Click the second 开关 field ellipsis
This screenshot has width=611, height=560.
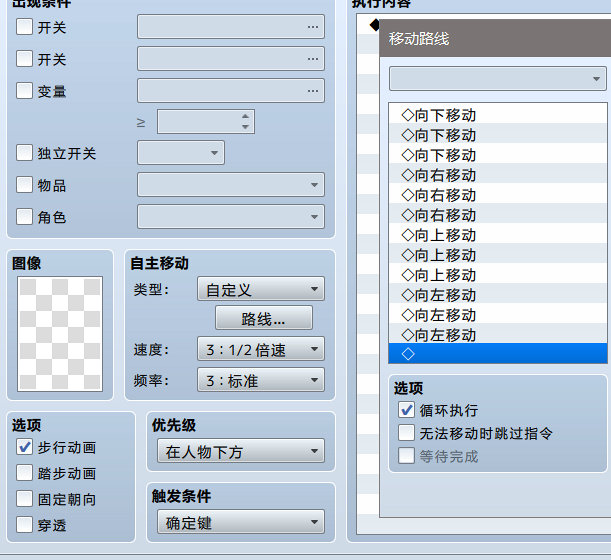tap(313, 59)
